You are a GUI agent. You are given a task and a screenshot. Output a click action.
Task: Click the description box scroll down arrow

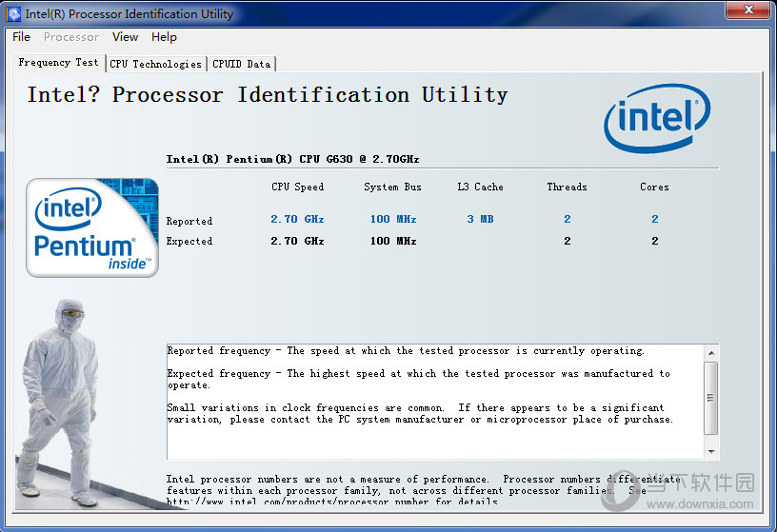coord(711,451)
